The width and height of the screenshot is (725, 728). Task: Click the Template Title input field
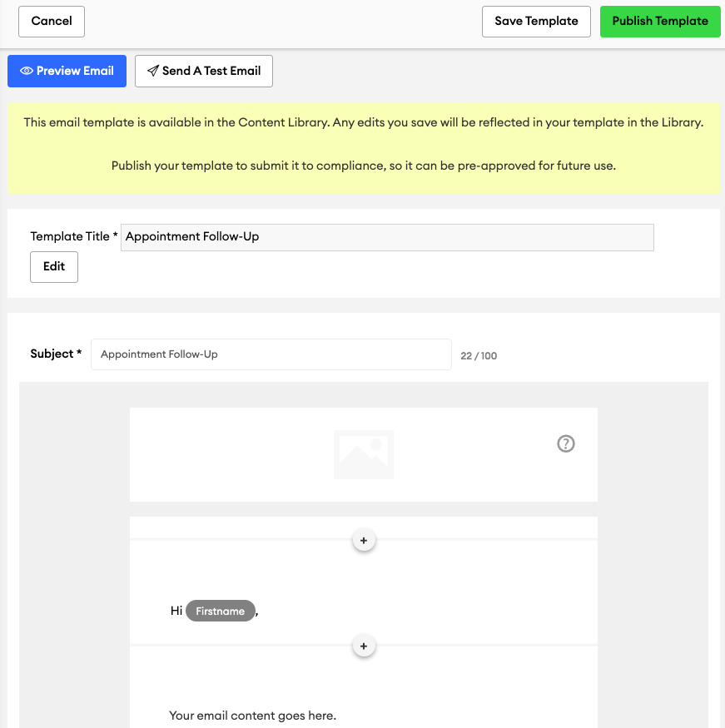[x=387, y=237]
